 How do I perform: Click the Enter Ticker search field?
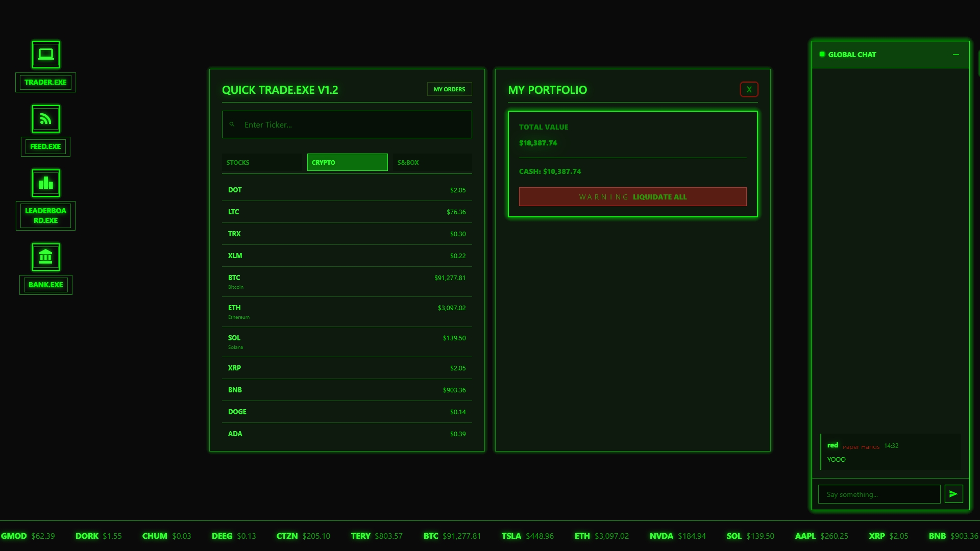click(x=352, y=124)
